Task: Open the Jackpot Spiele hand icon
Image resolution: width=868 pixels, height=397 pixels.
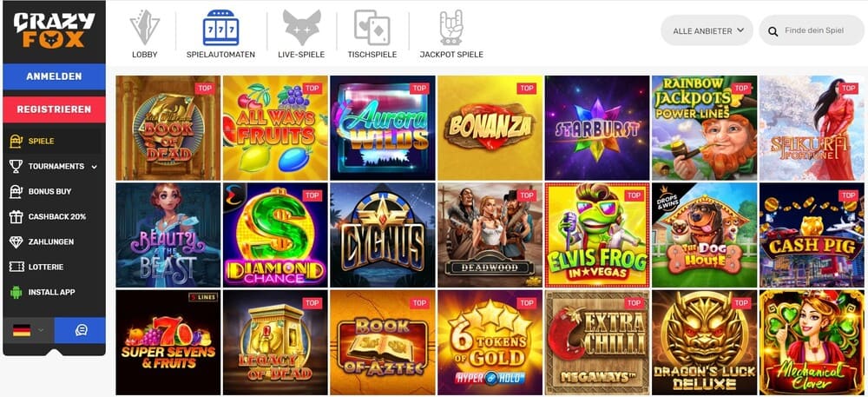Action: point(451,28)
